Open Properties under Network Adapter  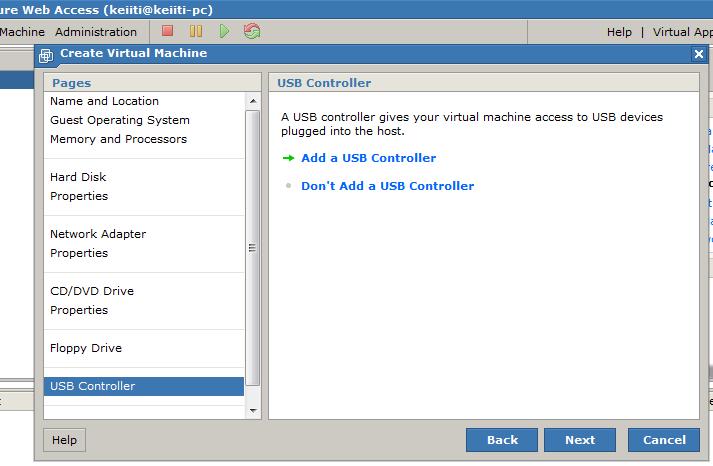point(79,253)
